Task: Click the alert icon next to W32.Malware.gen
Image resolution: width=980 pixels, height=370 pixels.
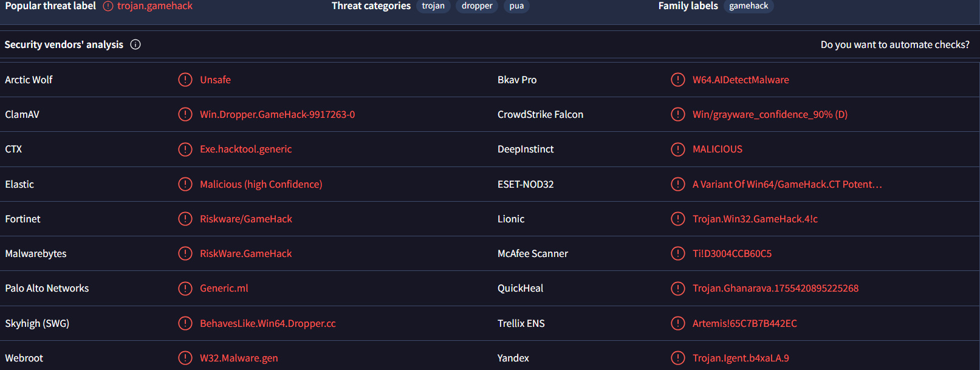Action: 185,358
